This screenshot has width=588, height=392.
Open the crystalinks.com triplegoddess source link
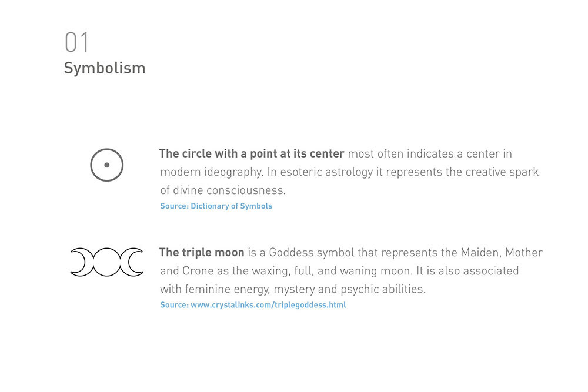point(253,305)
